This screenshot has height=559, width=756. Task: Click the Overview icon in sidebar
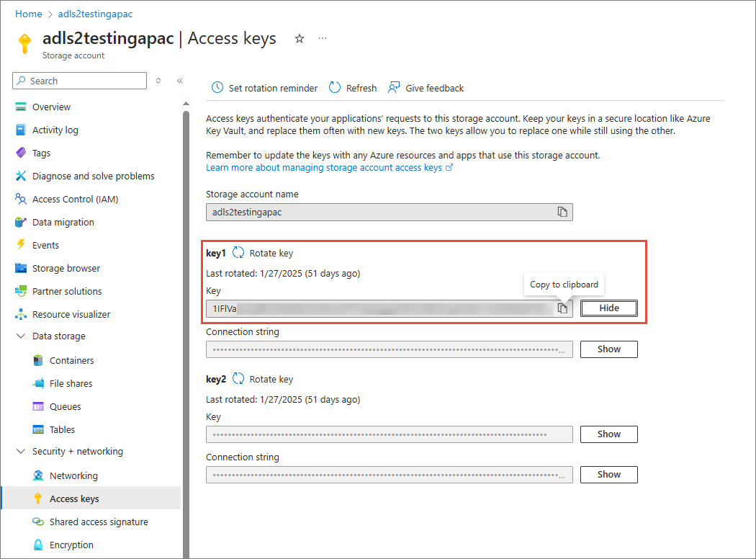tap(21, 107)
